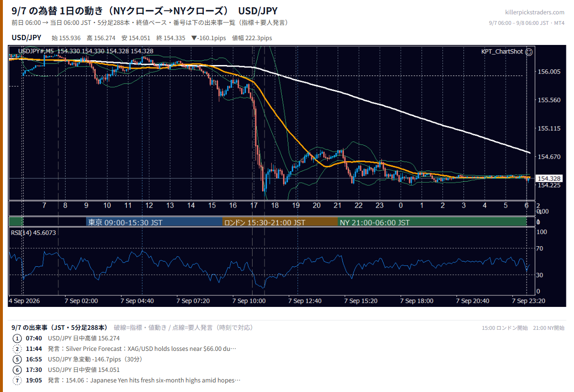Click the 16:55 event time
This screenshot has width=574, height=392.
(33, 359)
